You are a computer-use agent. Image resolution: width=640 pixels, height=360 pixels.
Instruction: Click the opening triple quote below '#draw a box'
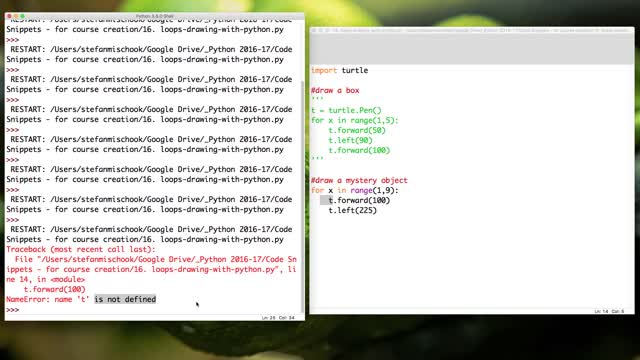[317, 99]
